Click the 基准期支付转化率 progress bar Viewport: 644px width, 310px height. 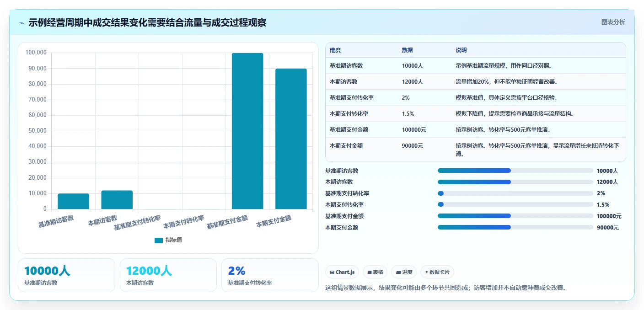[x=515, y=193]
